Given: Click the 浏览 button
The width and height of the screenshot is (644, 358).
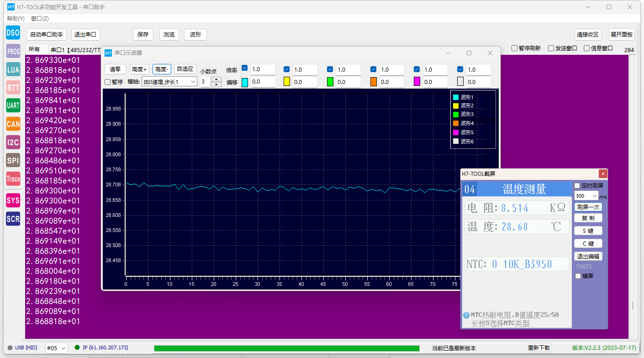Looking at the screenshot, I should point(169,35).
